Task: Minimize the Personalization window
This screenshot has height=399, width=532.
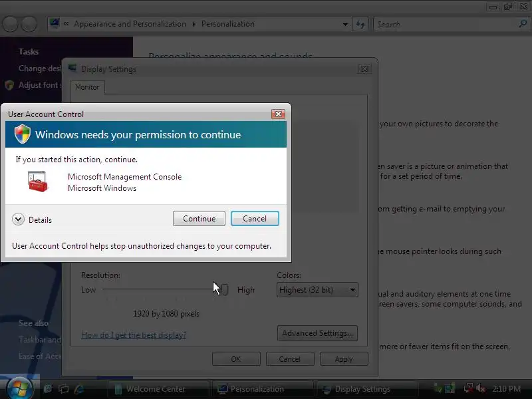Action: point(493,7)
